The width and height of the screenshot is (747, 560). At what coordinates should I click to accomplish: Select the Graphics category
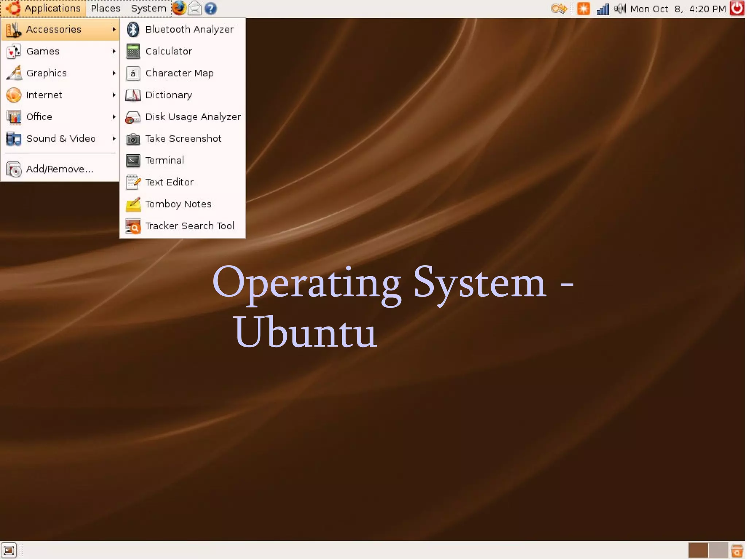point(60,73)
